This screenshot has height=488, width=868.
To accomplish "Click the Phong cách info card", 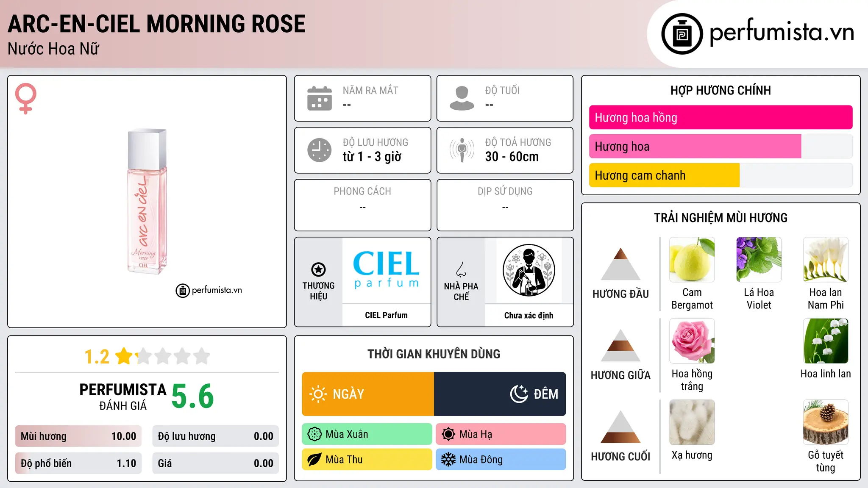I will [362, 205].
